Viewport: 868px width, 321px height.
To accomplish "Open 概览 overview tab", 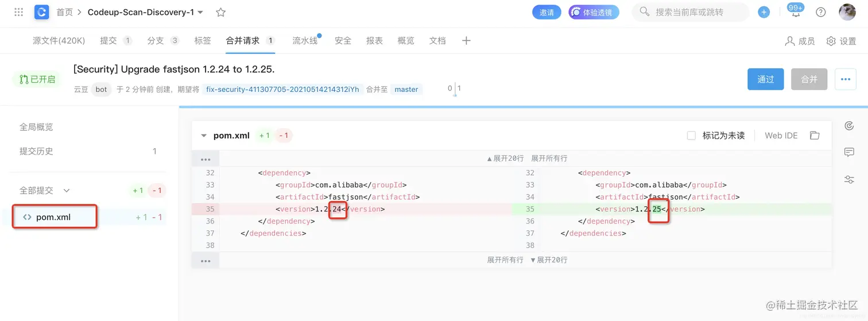I will click(406, 41).
